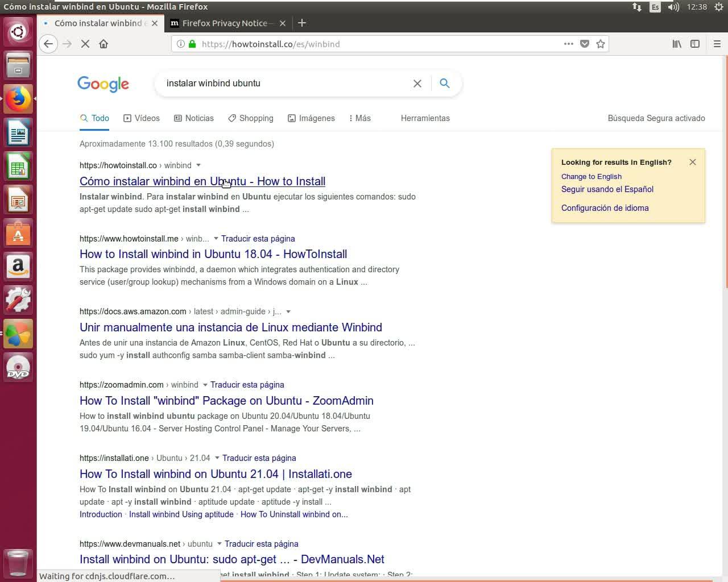Expand options arrow for howtoinstall.co result
This screenshot has height=582, width=728.
pos(198,165)
